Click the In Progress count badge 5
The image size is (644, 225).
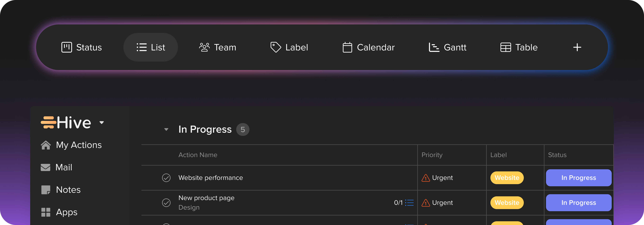coord(243,129)
